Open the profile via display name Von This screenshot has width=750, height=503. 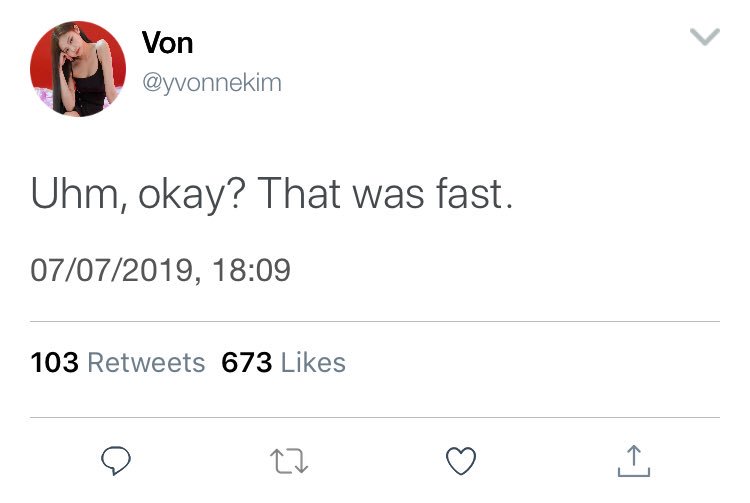167,43
